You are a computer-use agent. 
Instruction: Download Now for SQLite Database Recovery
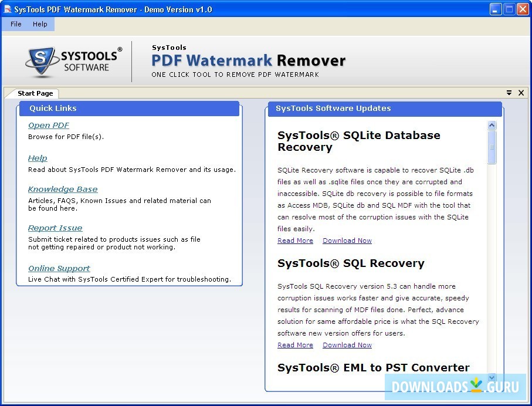click(x=347, y=241)
